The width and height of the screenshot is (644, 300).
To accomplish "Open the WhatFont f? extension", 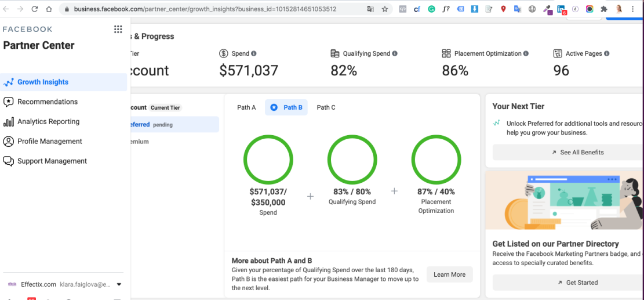I will [446, 9].
